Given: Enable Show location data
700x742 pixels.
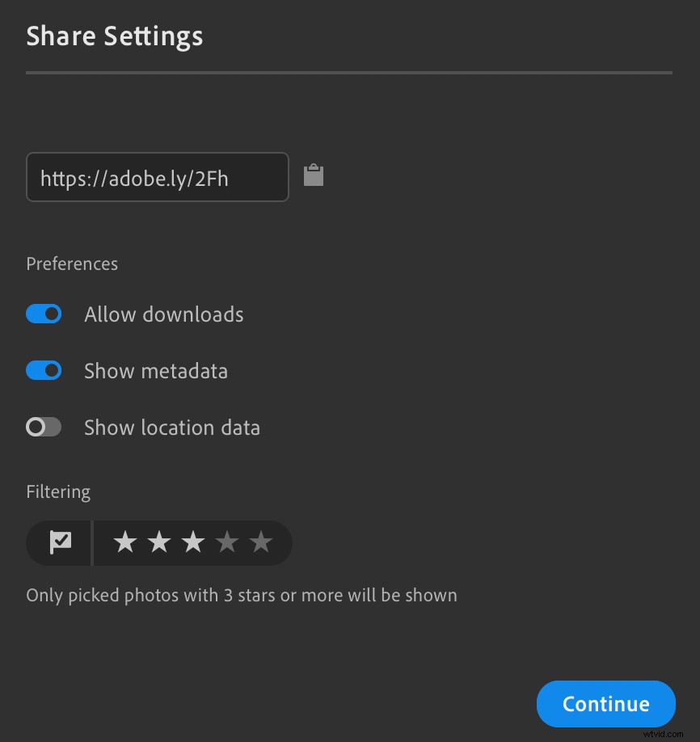Looking at the screenshot, I should coord(44,427).
